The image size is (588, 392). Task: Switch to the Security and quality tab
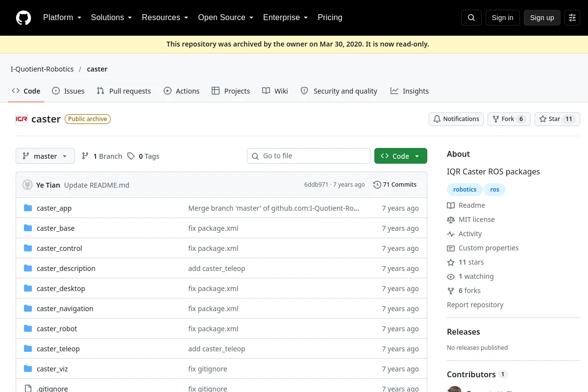(339, 91)
